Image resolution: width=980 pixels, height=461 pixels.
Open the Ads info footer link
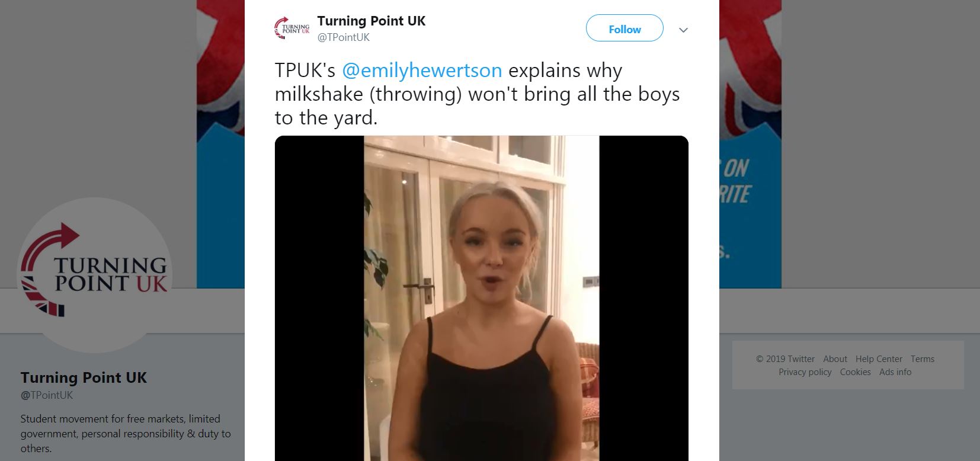coord(895,372)
